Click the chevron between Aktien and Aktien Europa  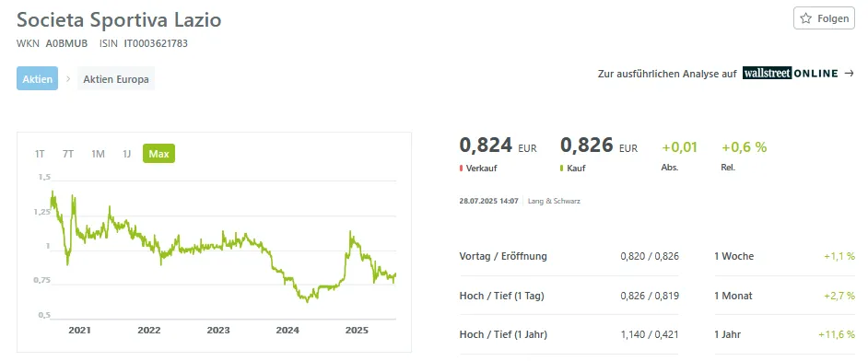[68, 78]
